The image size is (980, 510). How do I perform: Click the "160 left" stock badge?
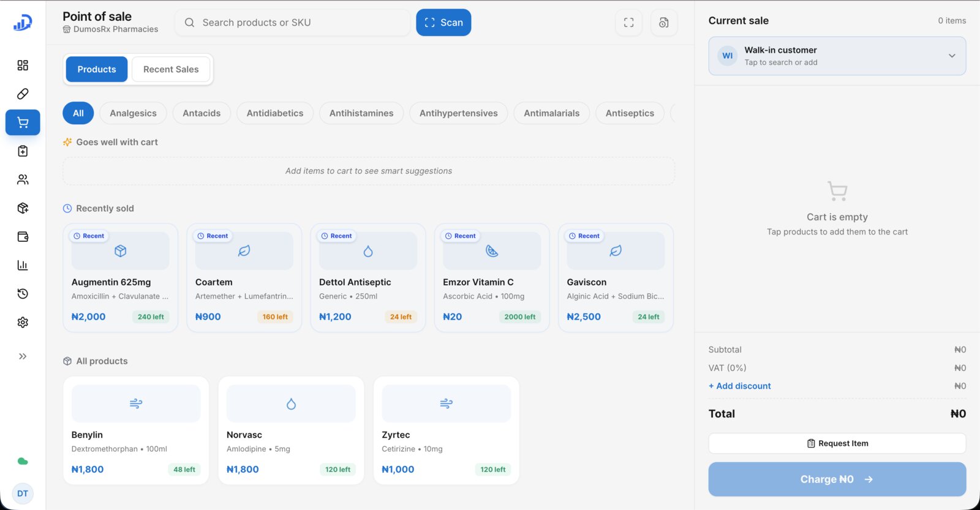click(275, 317)
